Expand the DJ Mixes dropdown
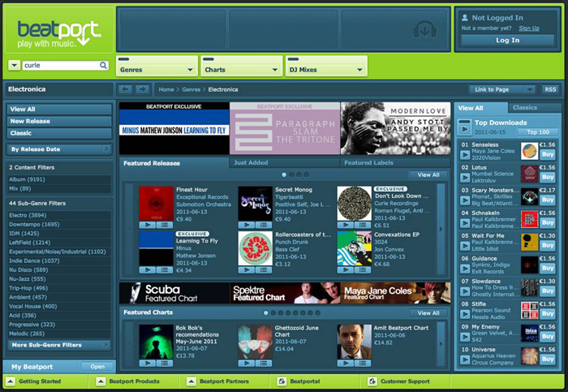The height and width of the screenshot is (392, 568). 326,66
